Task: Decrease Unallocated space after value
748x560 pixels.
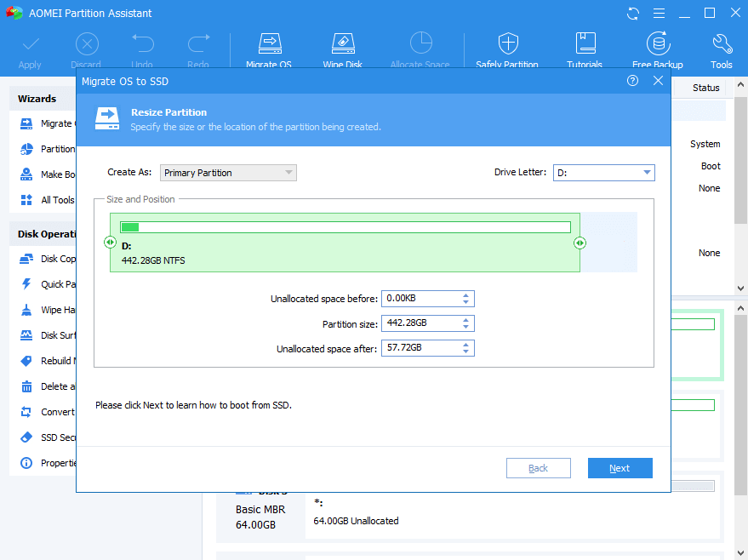Action: (x=466, y=352)
